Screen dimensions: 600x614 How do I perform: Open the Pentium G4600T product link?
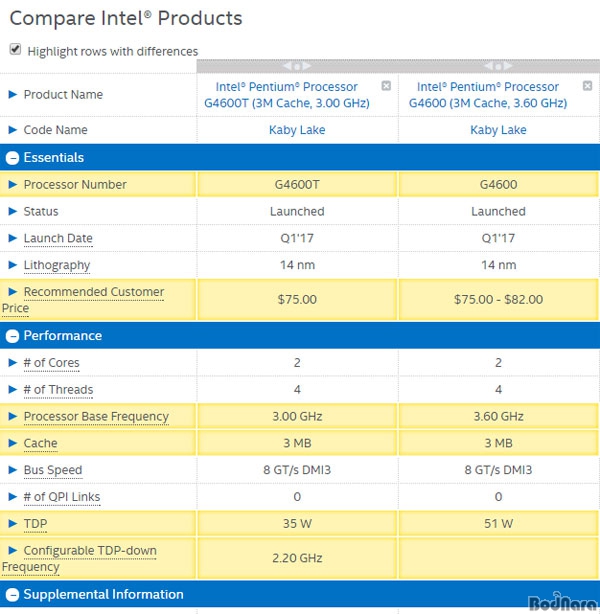tap(287, 95)
